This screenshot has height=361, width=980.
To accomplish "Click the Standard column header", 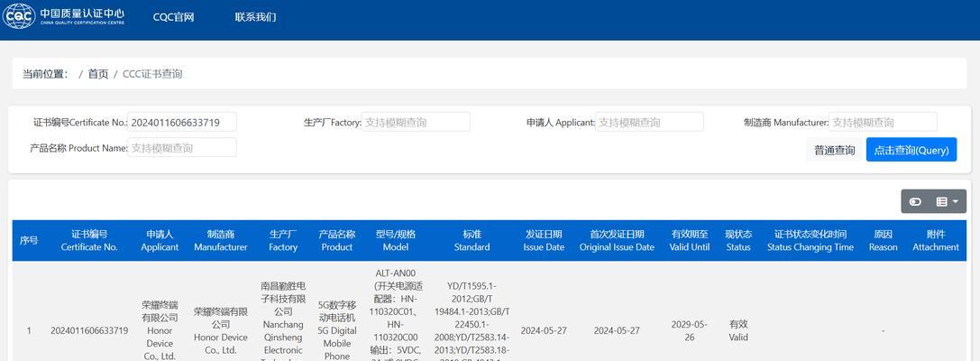I will pyautogui.click(x=472, y=241).
